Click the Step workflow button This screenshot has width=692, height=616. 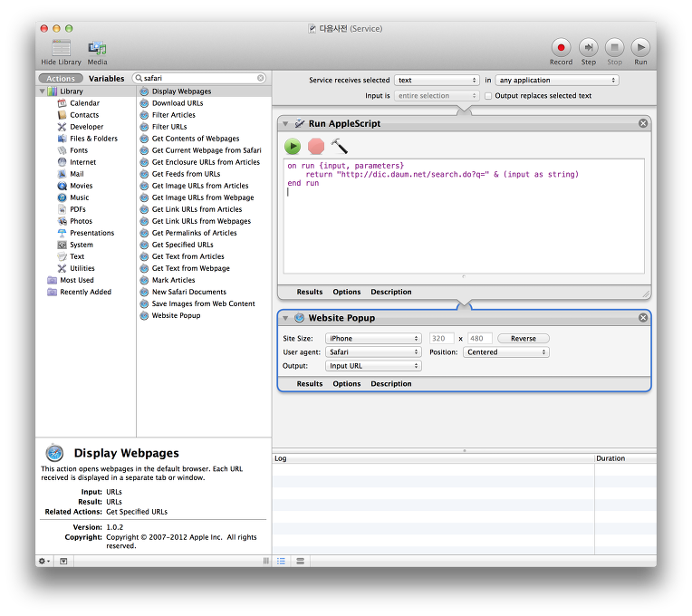click(588, 47)
